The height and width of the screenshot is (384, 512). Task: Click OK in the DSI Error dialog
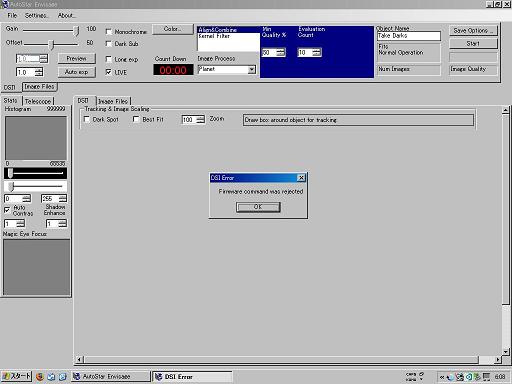click(258, 207)
